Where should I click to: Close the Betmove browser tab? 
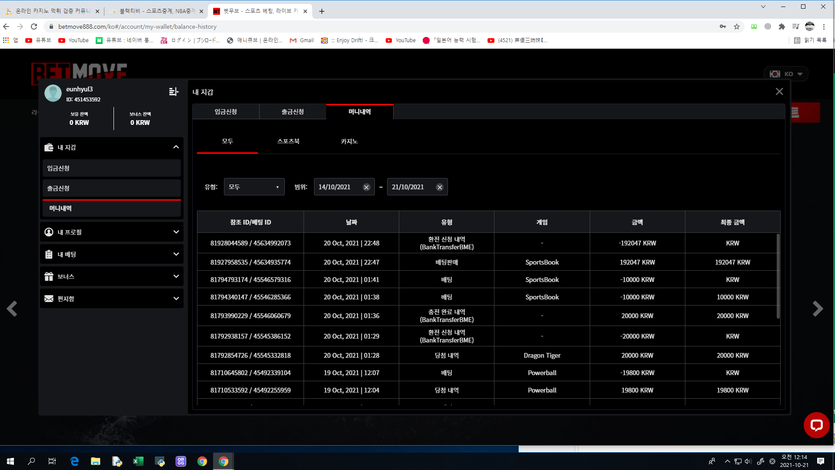tap(305, 11)
